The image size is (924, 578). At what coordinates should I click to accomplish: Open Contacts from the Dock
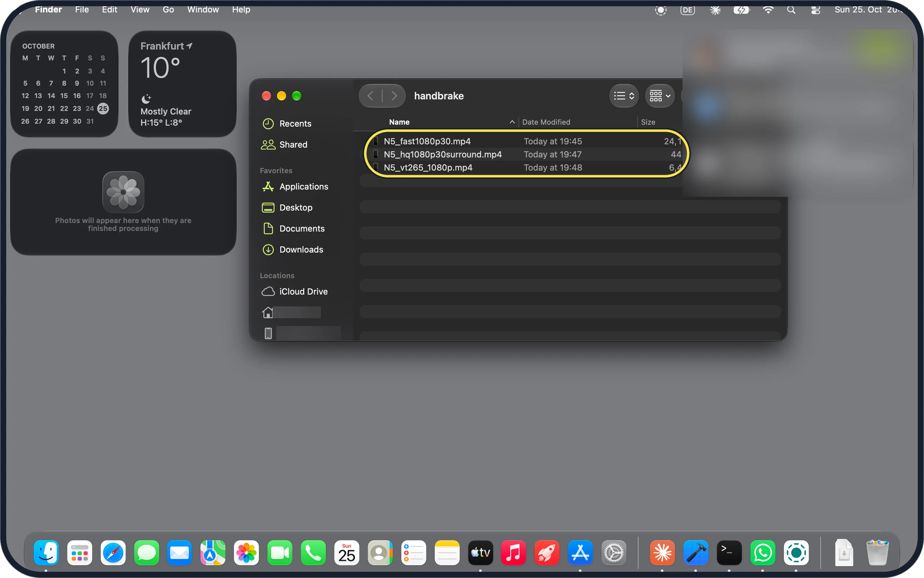point(380,552)
